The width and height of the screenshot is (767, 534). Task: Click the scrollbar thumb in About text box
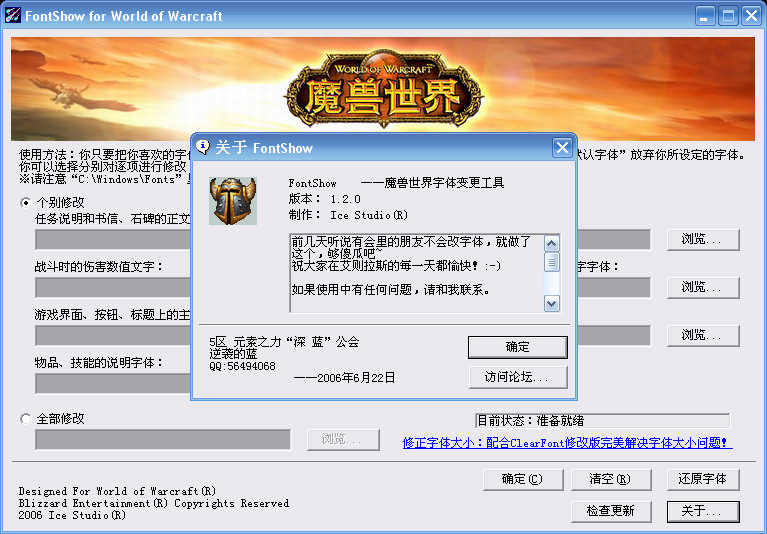[x=552, y=262]
